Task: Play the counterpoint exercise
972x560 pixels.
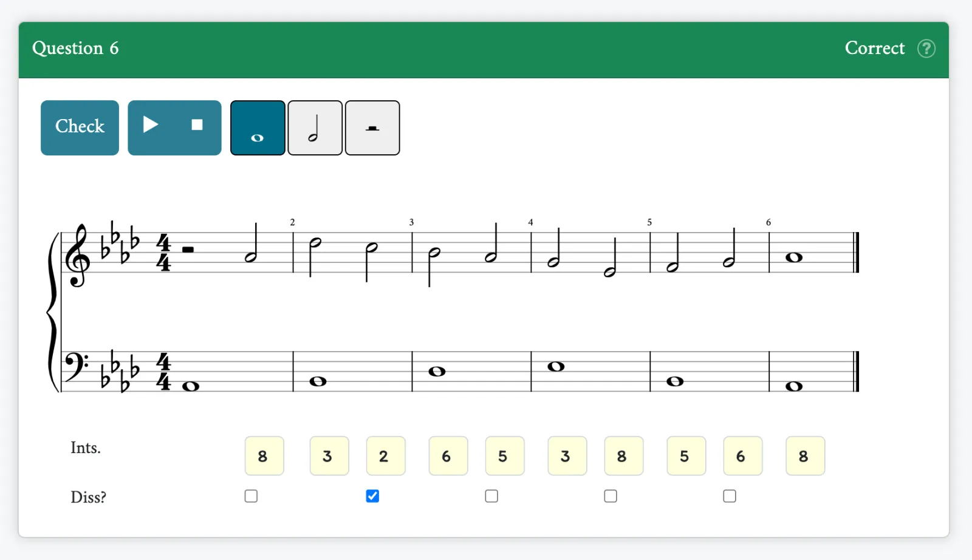Action: pyautogui.click(x=151, y=125)
